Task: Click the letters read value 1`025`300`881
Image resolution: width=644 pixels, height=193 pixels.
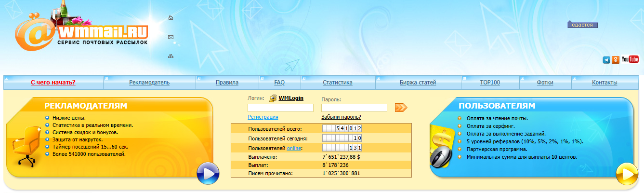Action: pyautogui.click(x=341, y=173)
